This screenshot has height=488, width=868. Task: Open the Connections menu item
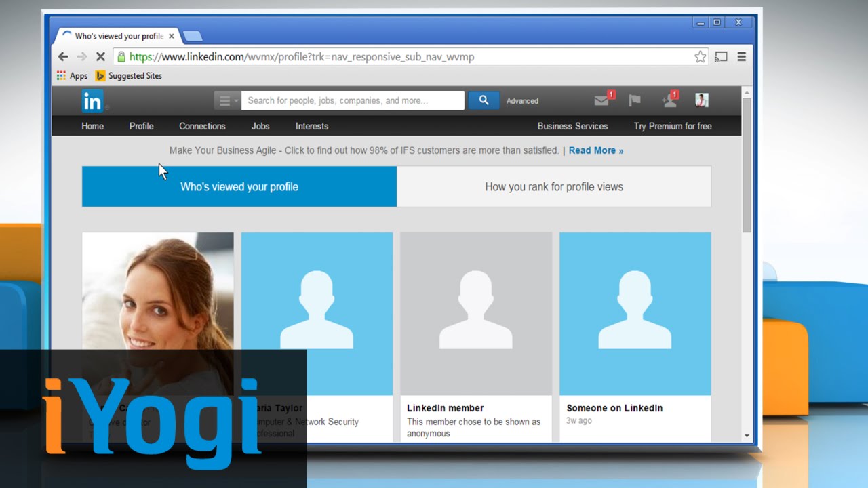coord(202,126)
